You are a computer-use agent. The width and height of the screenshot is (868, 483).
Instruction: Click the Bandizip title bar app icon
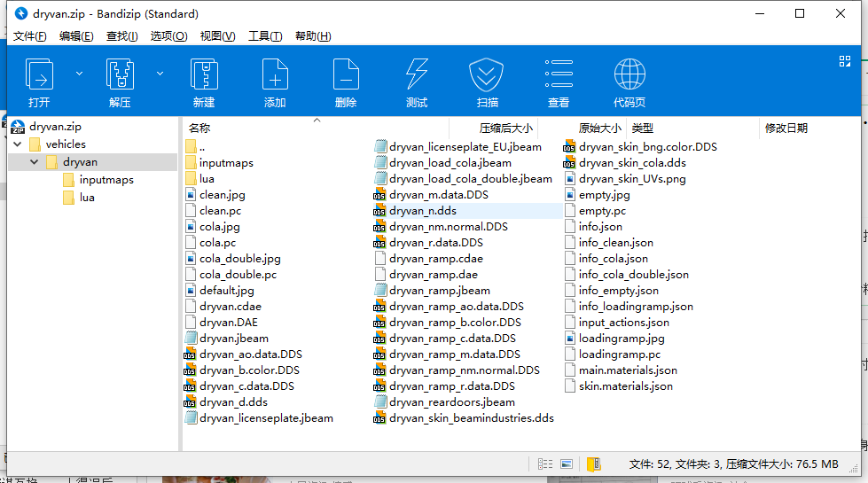tap(20, 13)
